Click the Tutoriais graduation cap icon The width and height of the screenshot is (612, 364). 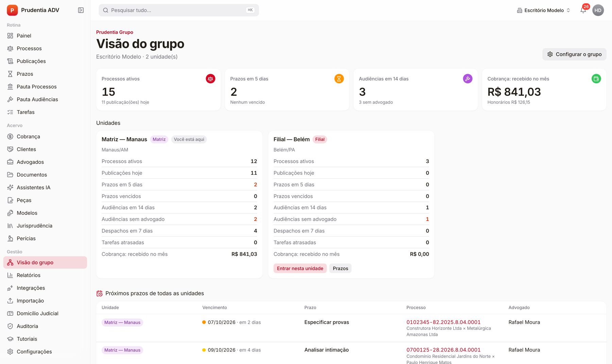(10, 339)
